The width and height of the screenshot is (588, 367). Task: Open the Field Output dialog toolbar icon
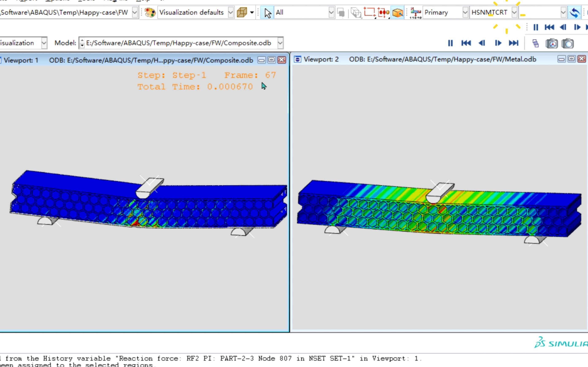[x=415, y=12]
